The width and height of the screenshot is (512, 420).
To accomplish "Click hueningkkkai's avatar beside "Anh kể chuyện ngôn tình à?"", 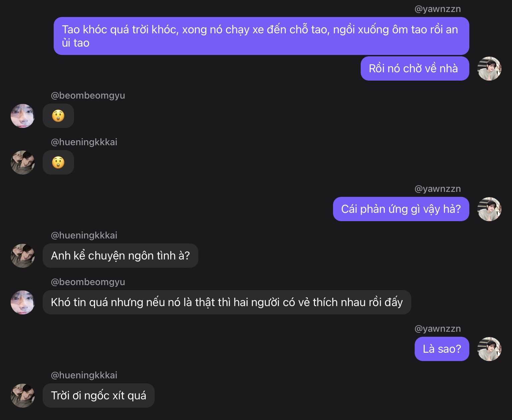I will 23,256.
